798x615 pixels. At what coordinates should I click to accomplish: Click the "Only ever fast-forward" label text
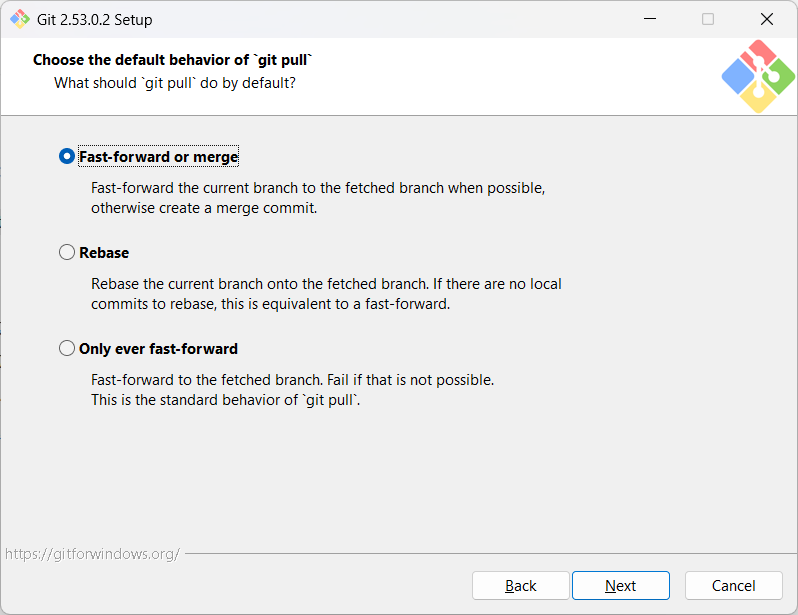(158, 349)
